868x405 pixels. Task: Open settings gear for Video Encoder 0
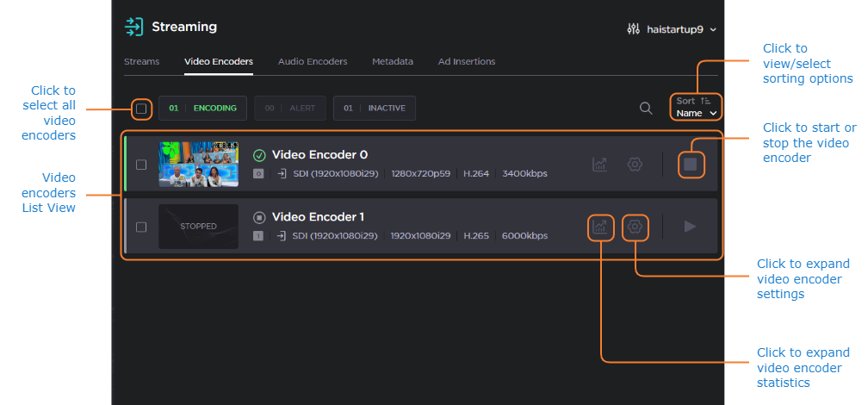(635, 164)
